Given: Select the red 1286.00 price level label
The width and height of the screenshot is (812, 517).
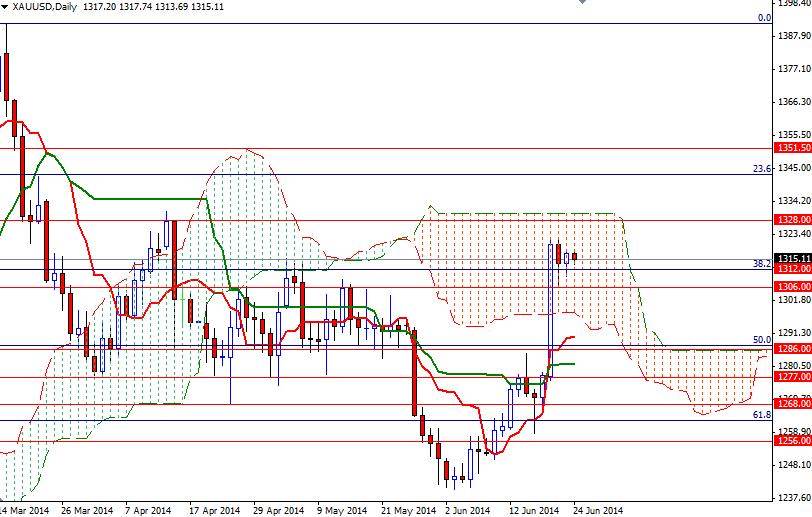Looking at the screenshot, I should tap(792, 349).
